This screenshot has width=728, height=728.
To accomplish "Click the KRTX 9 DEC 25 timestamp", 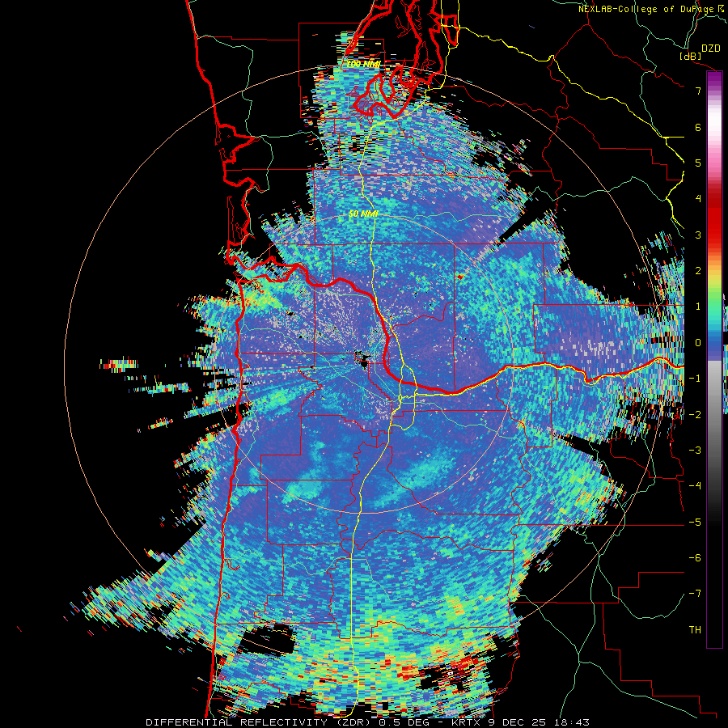I will coord(520,722).
